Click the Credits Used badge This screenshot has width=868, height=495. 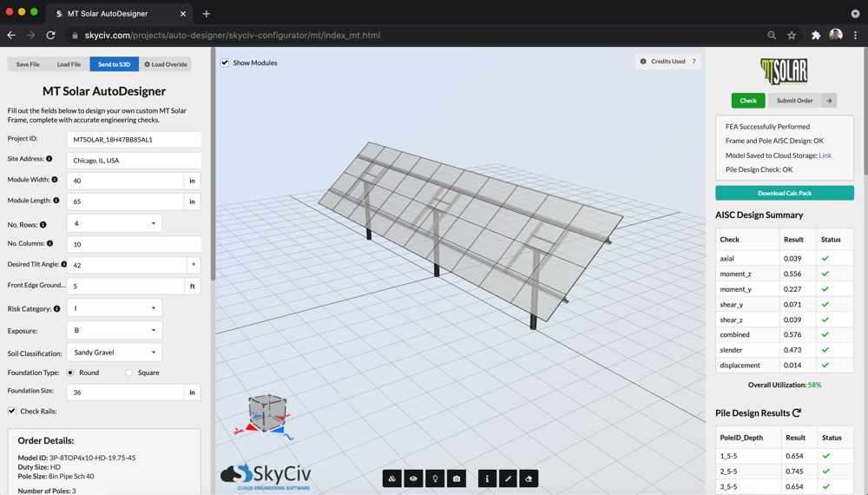point(667,62)
